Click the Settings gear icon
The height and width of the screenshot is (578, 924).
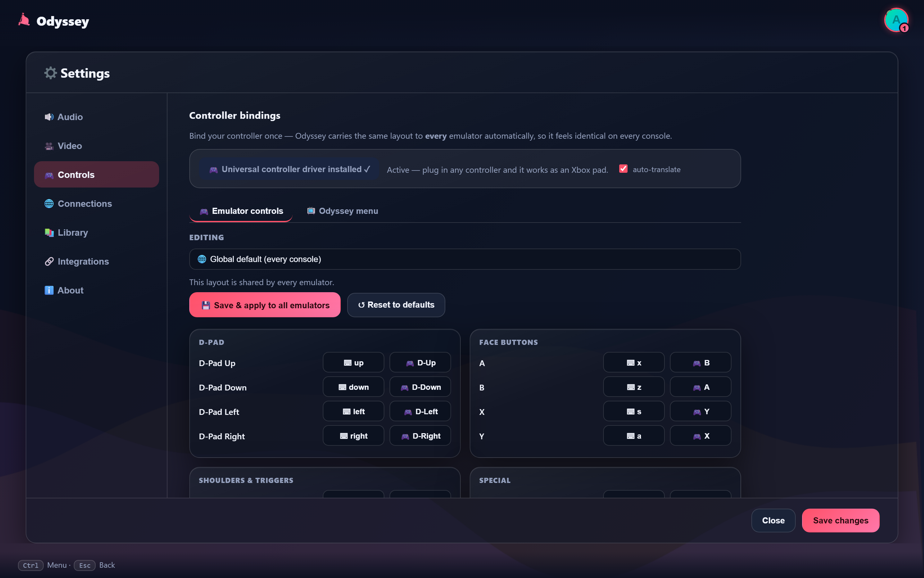(x=50, y=73)
